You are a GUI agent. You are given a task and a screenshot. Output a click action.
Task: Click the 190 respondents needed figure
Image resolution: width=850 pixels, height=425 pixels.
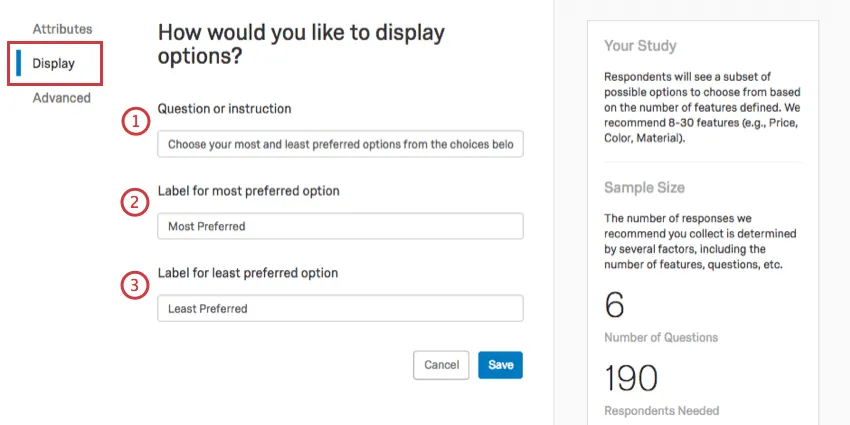click(631, 378)
